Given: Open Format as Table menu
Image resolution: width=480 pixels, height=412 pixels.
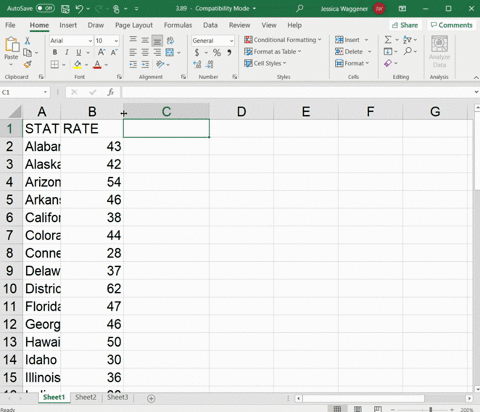Looking at the screenshot, I should 273,52.
